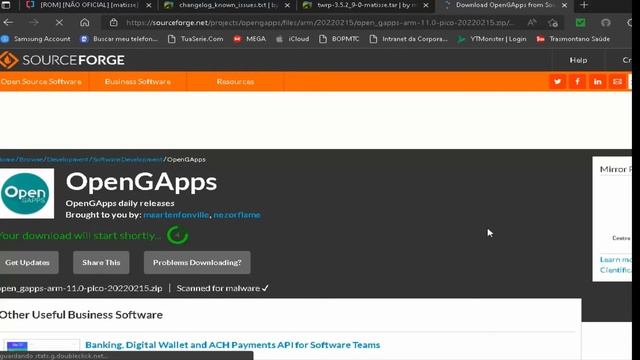Open nezorflame profile link

click(x=237, y=215)
